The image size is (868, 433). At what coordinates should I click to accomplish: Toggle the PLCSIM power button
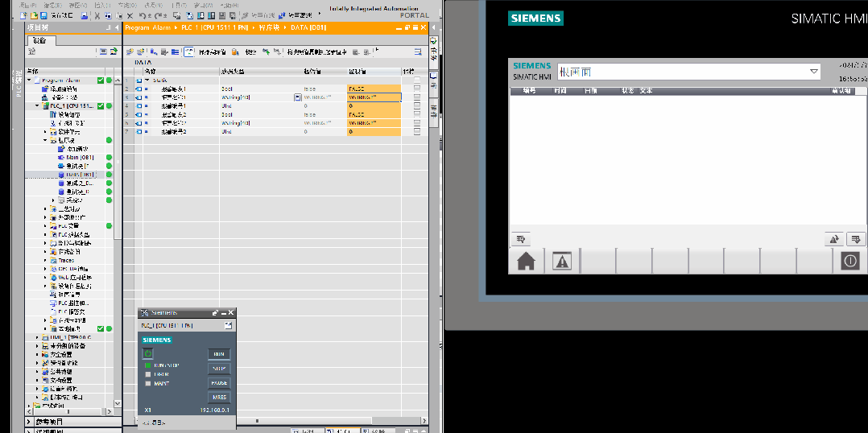[x=148, y=353]
